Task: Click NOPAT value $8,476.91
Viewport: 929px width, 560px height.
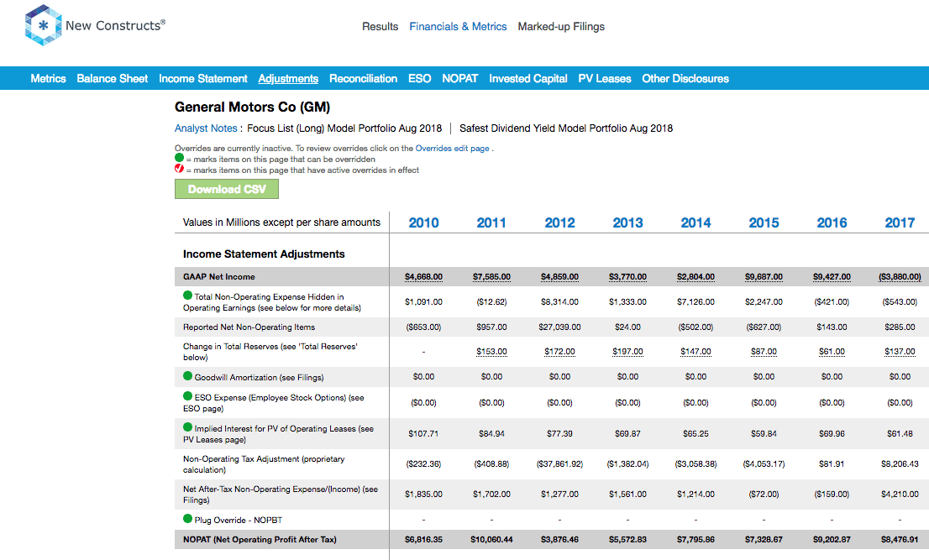Action: (900, 540)
